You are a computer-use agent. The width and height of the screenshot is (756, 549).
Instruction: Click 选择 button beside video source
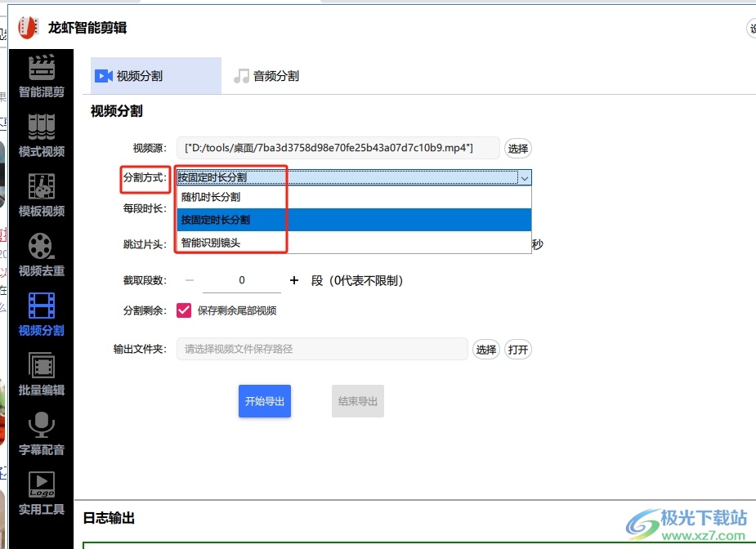(517, 149)
